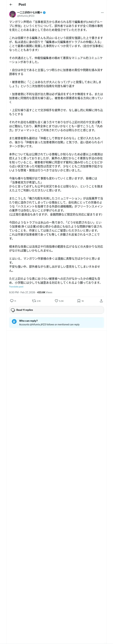Open the three-dot more options menu
Viewport: 113px width, 644px height.
(102, 13)
